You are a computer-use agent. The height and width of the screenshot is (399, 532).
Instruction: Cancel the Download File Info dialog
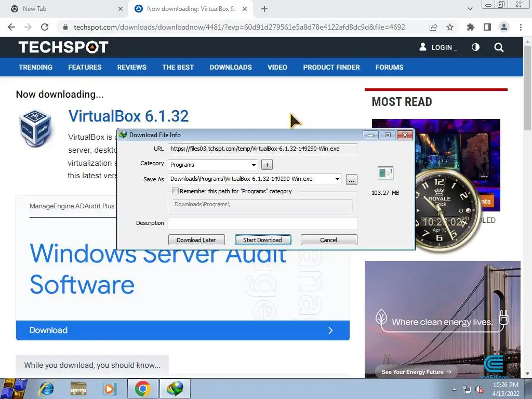[328, 240]
